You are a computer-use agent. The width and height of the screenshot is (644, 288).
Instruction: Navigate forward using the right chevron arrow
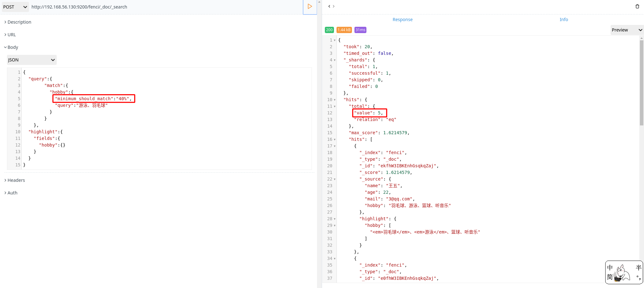coord(333,6)
